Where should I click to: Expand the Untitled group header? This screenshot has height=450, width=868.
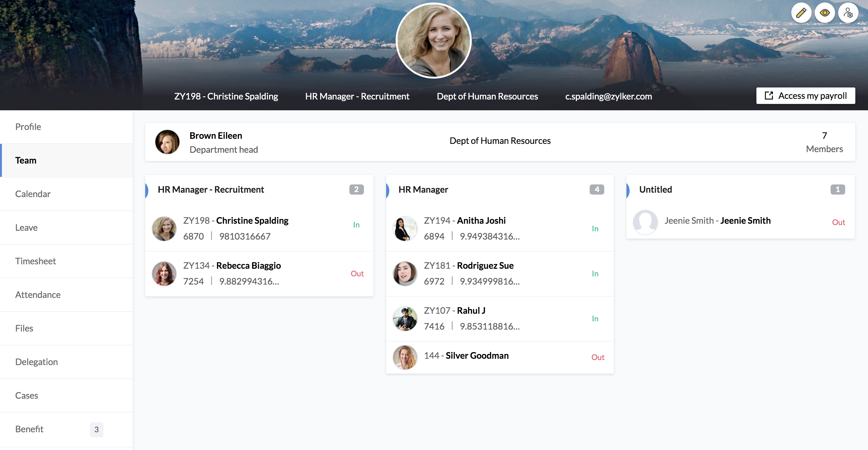click(x=655, y=190)
